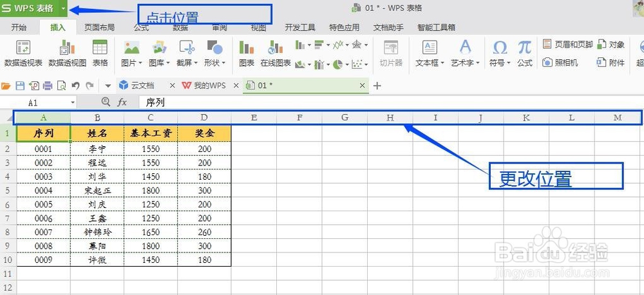Redo the last undone action

coord(90,86)
